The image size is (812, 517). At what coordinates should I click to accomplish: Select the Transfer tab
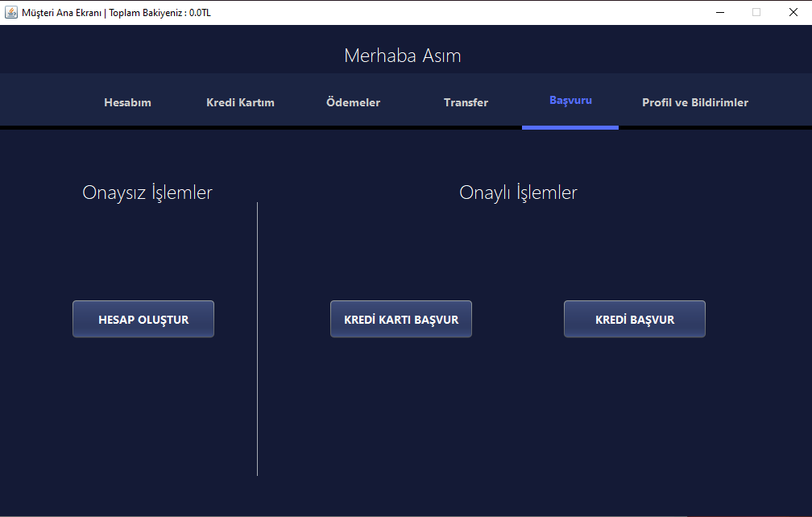(x=466, y=102)
